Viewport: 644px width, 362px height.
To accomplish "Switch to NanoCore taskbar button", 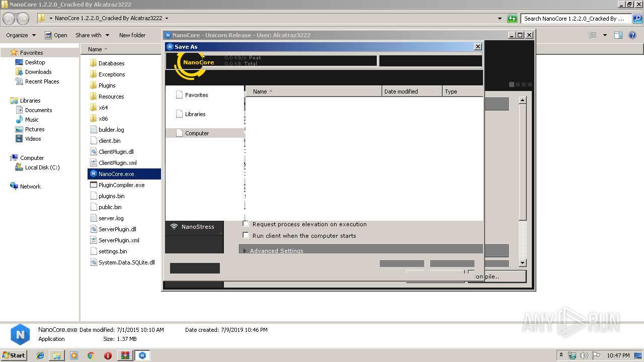I will (x=142, y=355).
